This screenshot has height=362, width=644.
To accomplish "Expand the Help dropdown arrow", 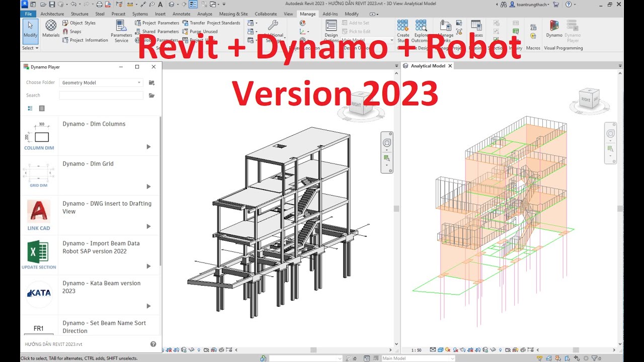I will click(x=575, y=5).
